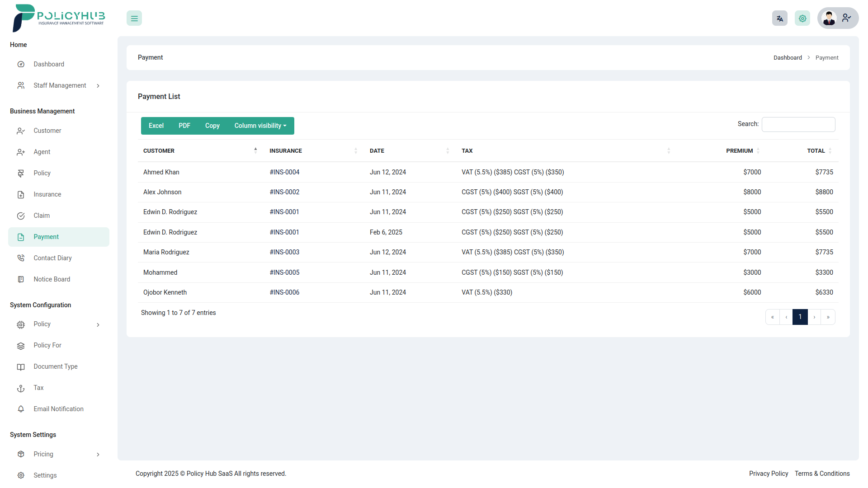Open the settings gear in top bar
The width and height of the screenshot is (868, 488).
point(802,18)
